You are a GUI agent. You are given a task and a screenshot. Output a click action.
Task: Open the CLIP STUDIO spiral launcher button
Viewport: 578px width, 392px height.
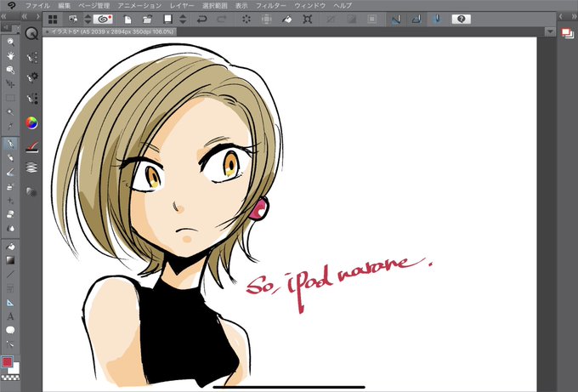pyautogui.click(x=103, y=20)
